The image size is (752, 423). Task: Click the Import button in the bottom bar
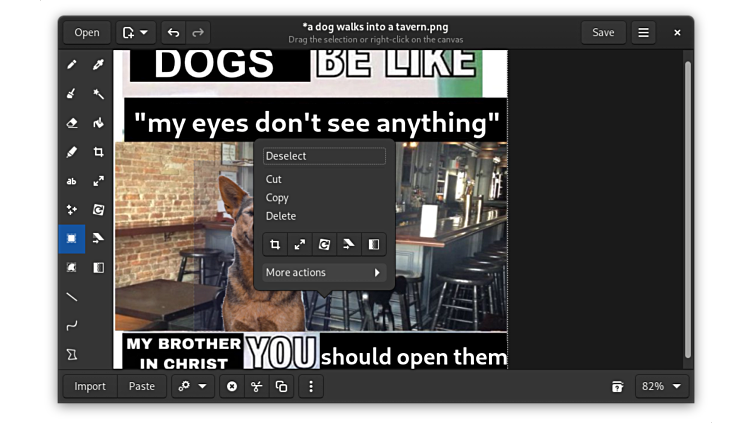tap(90, 386)
